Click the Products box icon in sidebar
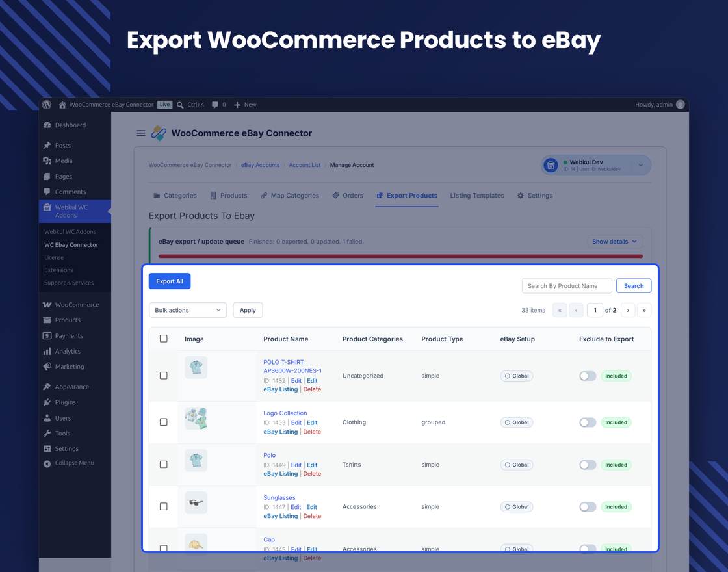This screenshot has height=572, width=728. pyautogui.click(x=47, y=320)
